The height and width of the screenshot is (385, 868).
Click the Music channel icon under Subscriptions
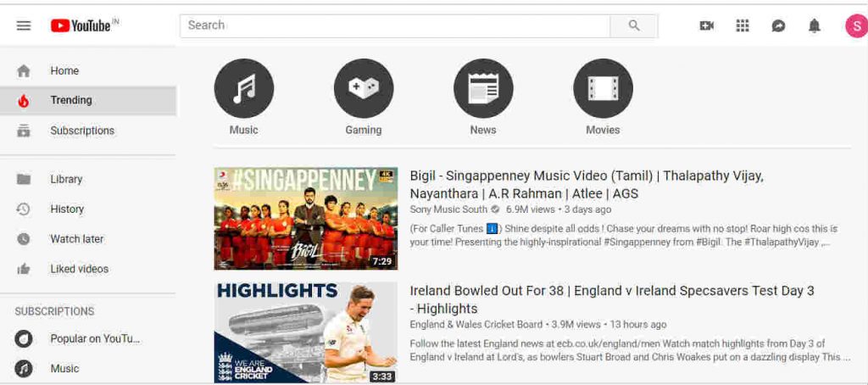click(x=24, y=368)
